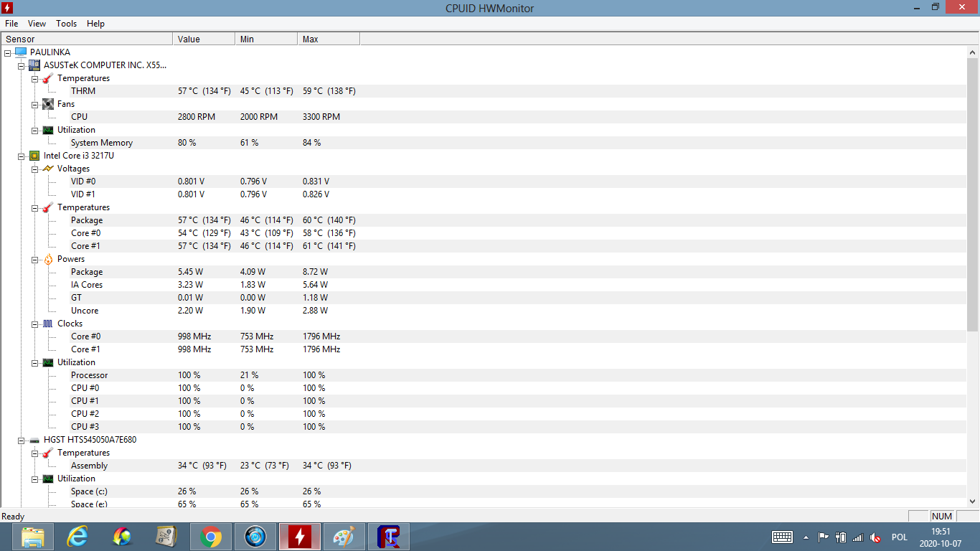Collapse the ASUSTeK COMPUTER node

coord(22,65)
